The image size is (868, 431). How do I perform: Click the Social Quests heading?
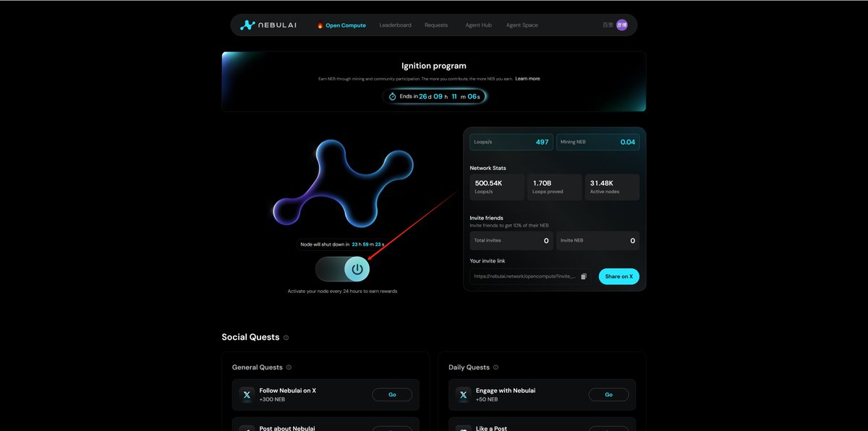[250, 338]
